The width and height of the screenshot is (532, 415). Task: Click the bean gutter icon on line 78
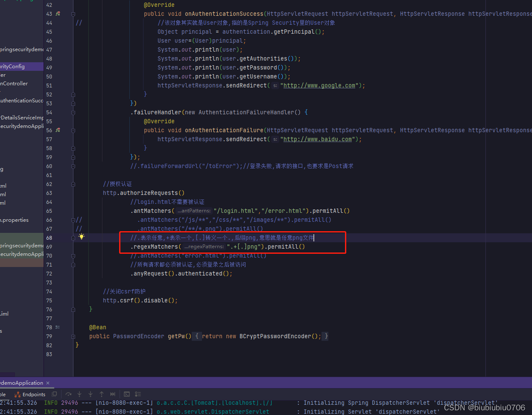pos(58,327)
